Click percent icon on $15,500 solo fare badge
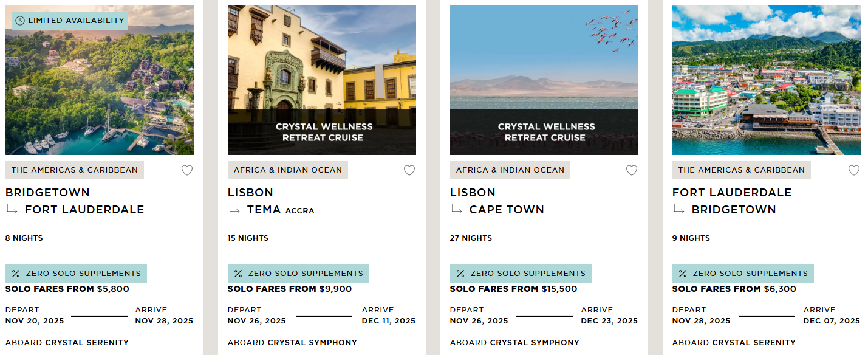Screen dimensions: 868x355 [x=460, y=274]
